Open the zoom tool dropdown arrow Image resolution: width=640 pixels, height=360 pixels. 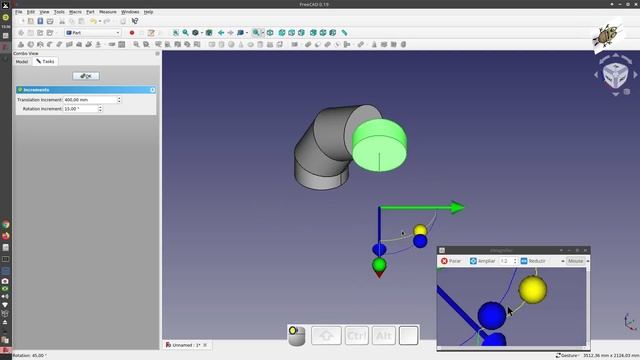tap(262, 33)
